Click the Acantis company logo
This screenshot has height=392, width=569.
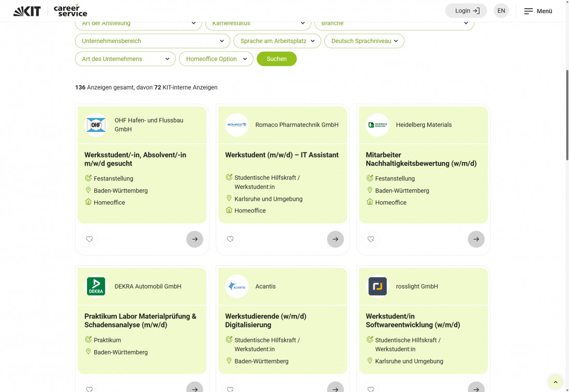(237, 287)
